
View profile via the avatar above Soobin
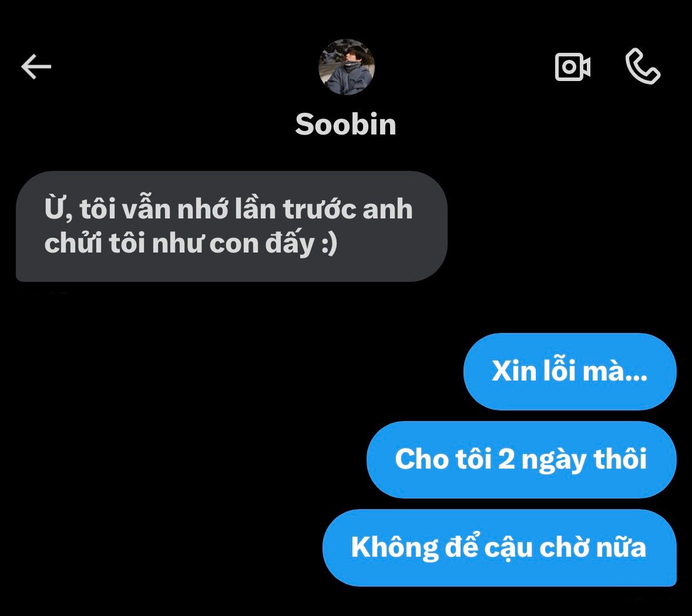coord(347,67)
